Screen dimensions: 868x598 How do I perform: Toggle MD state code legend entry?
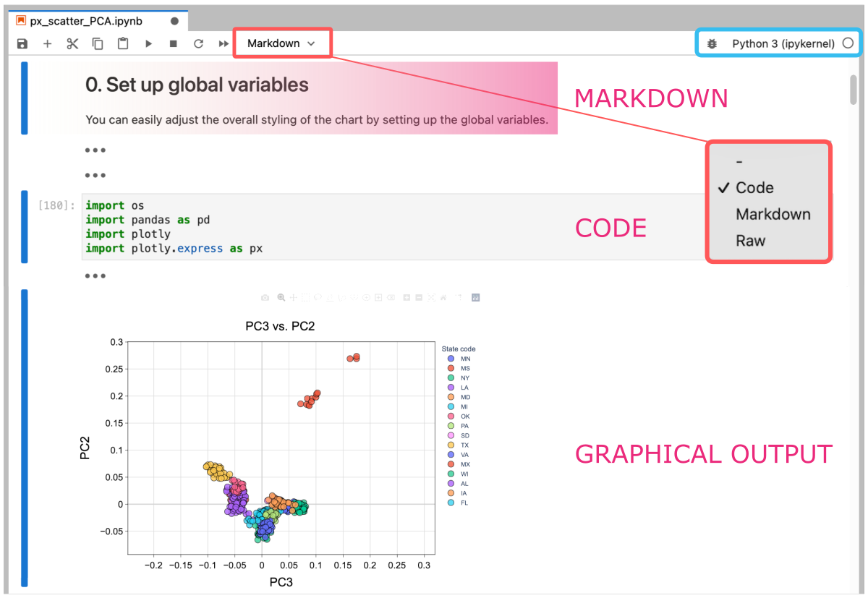coord(459,397)
